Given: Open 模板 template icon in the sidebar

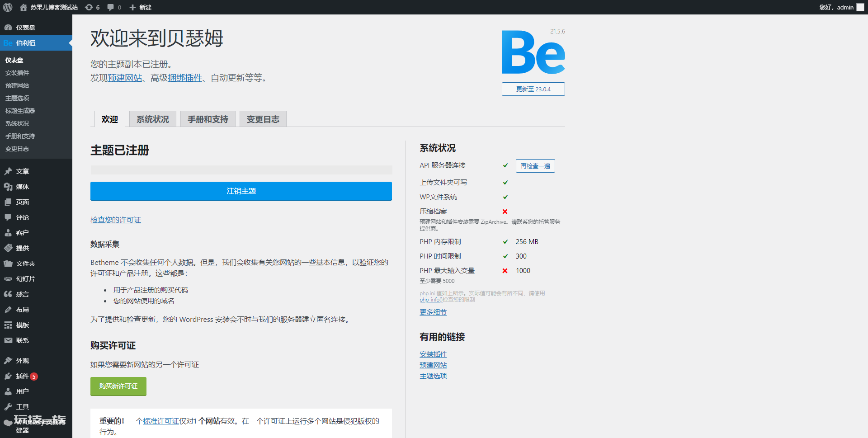Looking at the screenshot, I should tap(8, 325).
